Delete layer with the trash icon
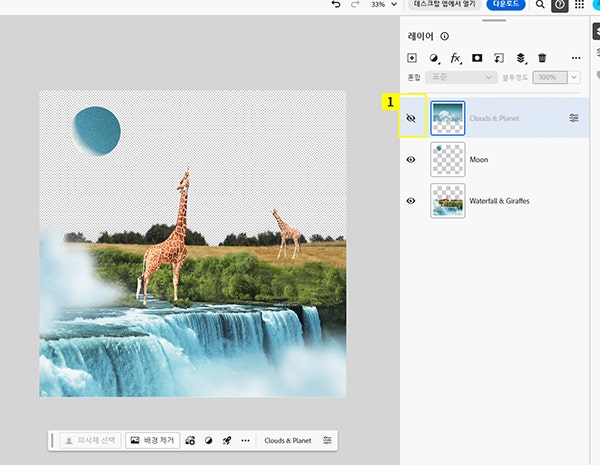This screenshot has height=465, width=600. tap(542, 59)
